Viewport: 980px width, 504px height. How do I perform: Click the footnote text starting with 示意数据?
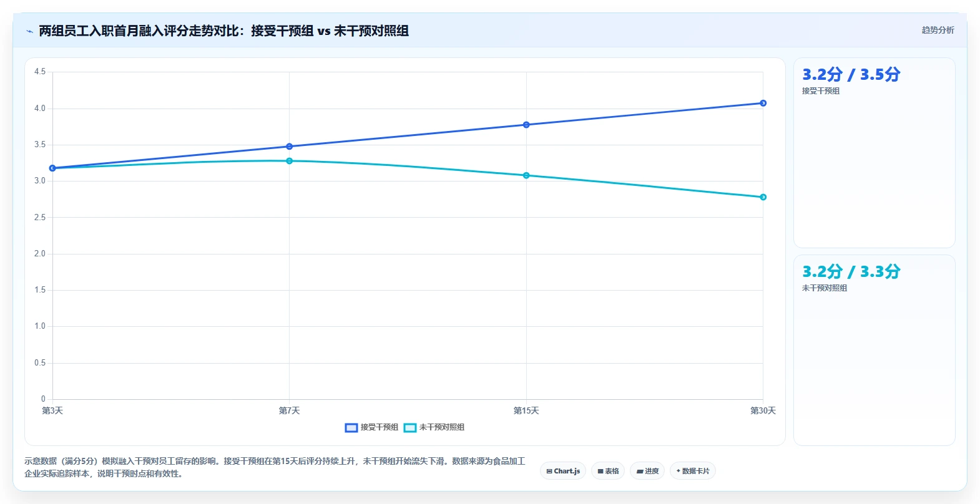point(275,467)
